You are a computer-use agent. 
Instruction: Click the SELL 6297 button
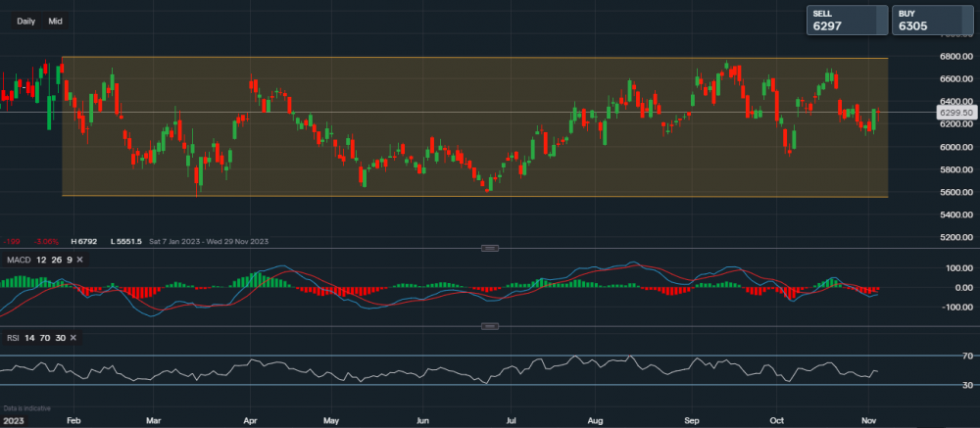point(845,21)
